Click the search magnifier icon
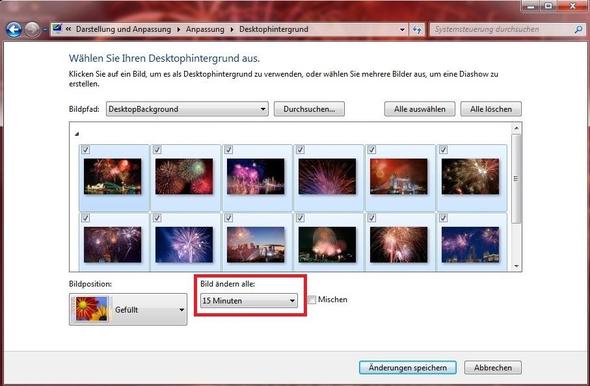 tap(578, 29)
